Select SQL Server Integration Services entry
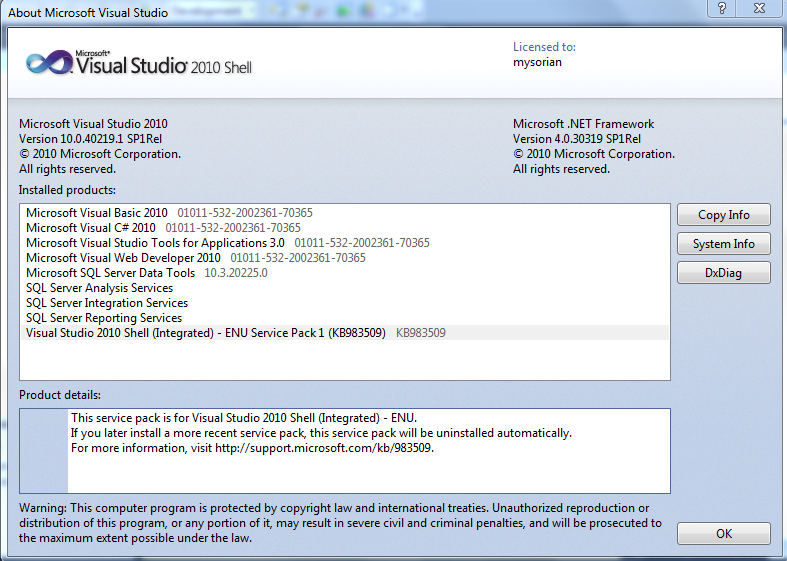This screenshot has height=561, width=787. click(x=345, y=303)
